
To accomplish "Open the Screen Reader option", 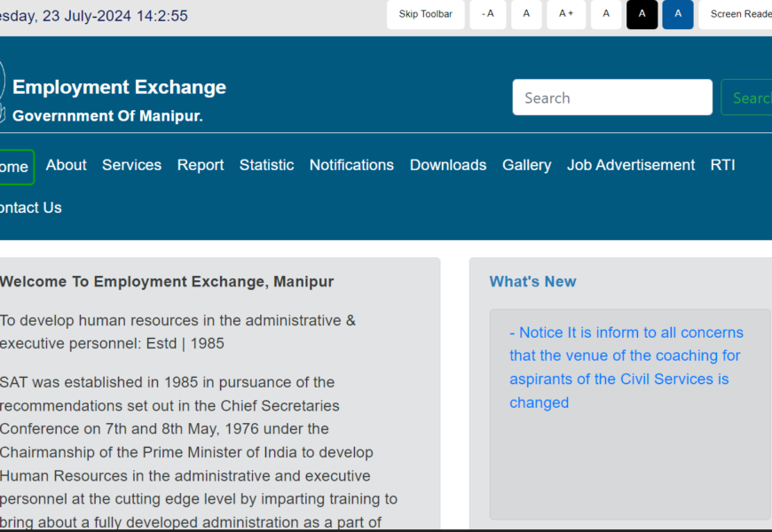I will pyautogui.click(x=739, y=14).
